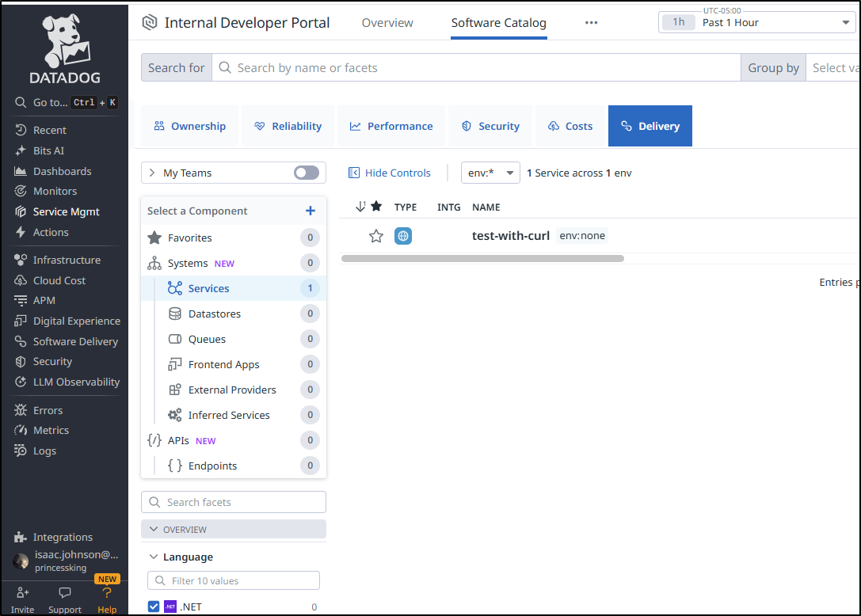Click the Datadog logo
861x616 pixels.
[65, 48]
